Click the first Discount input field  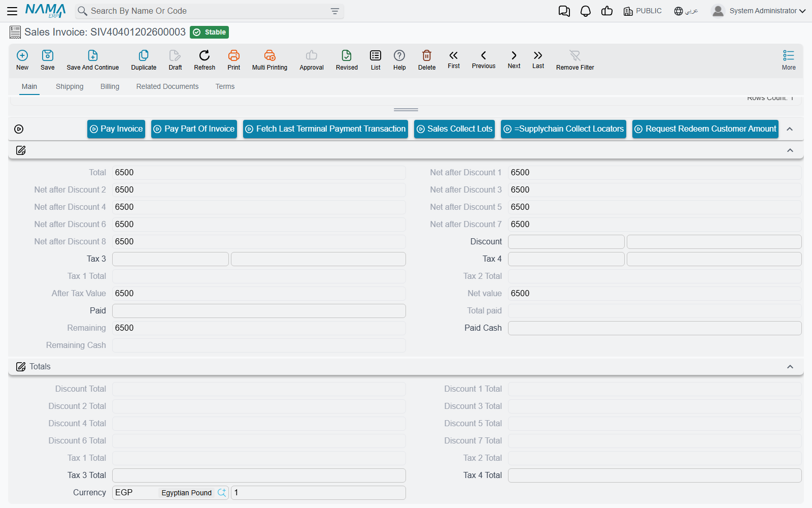pyautogui.click(x=566, y=242)
